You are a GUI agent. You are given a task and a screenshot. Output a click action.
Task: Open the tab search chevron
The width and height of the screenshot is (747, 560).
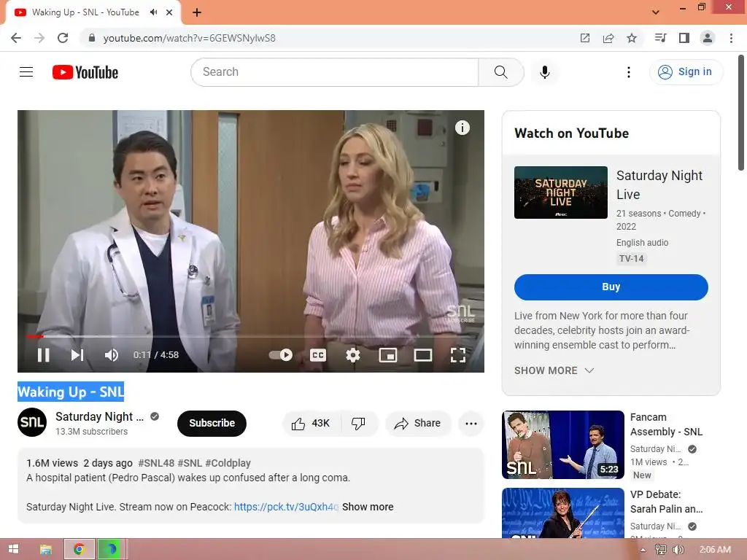tap(656, 12)
